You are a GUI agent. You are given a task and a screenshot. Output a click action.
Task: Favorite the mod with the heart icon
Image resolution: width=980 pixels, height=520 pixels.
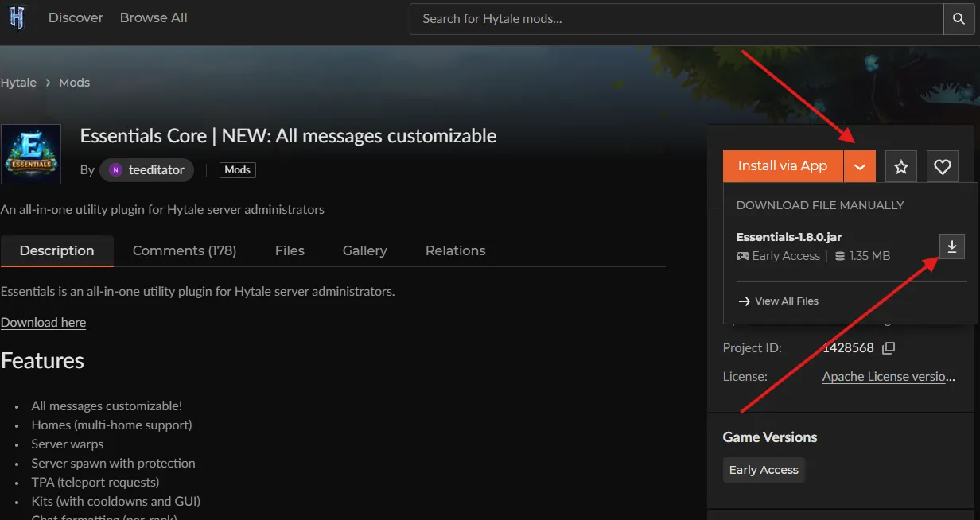point(943,166)
